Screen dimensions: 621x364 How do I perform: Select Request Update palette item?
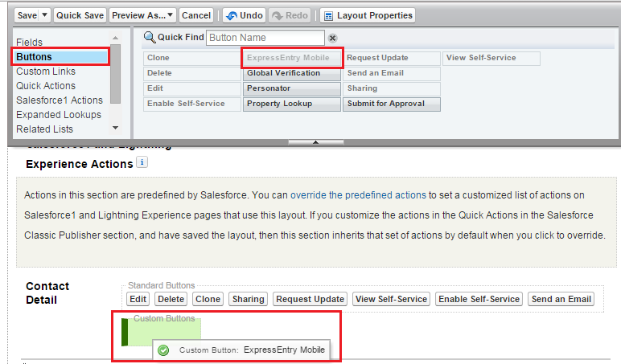(392, 58)
